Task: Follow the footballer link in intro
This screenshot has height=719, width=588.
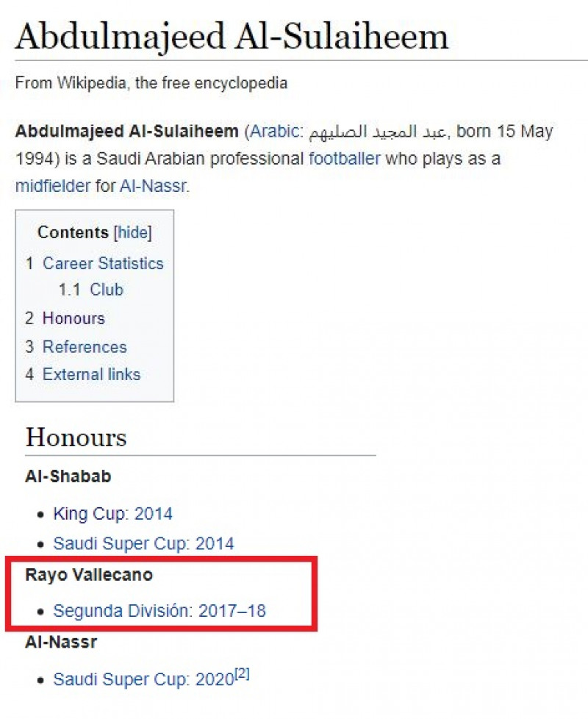Action: tap(345, 158)
